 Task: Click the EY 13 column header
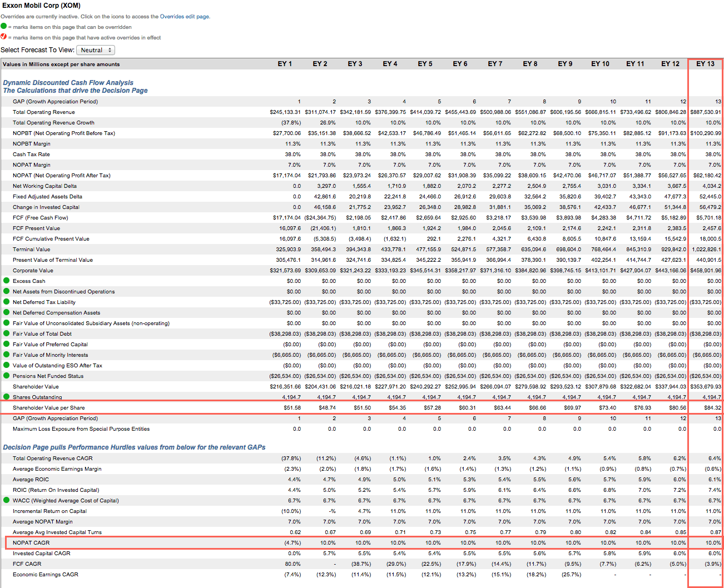[x=705, y=64]
